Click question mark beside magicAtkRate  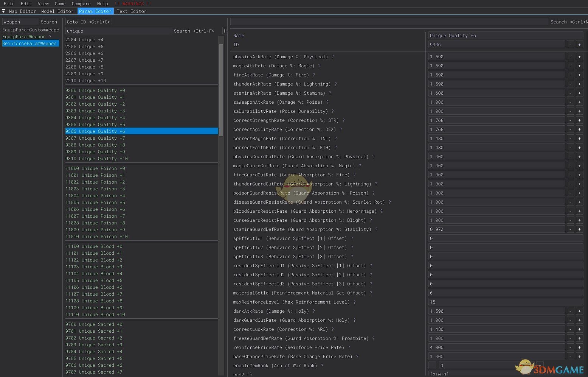[319, 66]
